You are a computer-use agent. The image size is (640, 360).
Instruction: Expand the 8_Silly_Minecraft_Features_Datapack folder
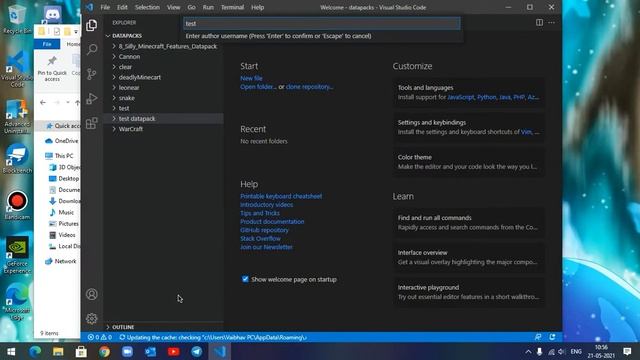tap(163, 46)
